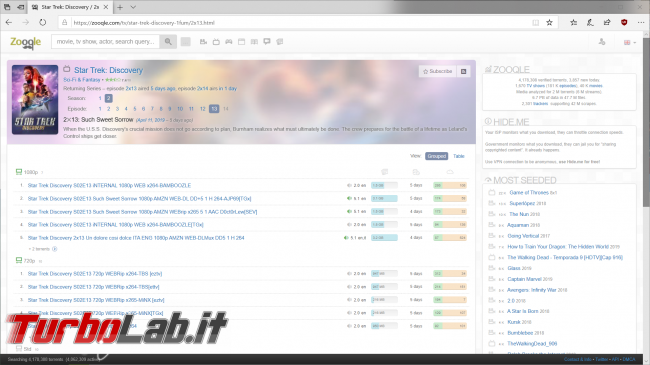Click the size bar of first 1080p torrent
The image size is (650, 365).
(x=384, y=185)
